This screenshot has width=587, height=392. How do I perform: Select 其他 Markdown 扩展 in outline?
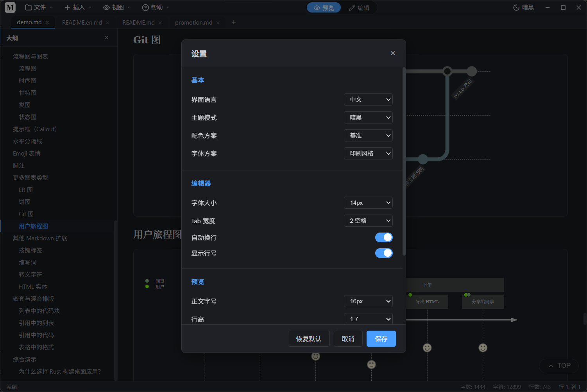40,238
